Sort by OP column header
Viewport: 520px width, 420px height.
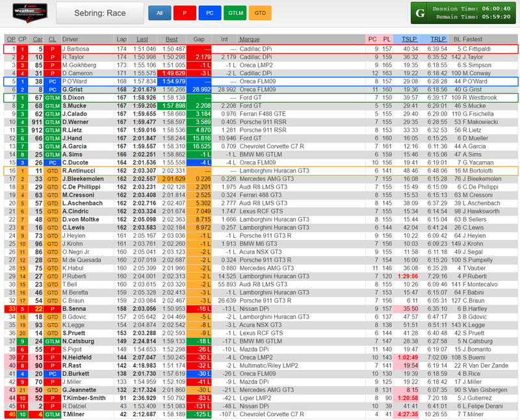pyautogui.click(x=11, y=39)
